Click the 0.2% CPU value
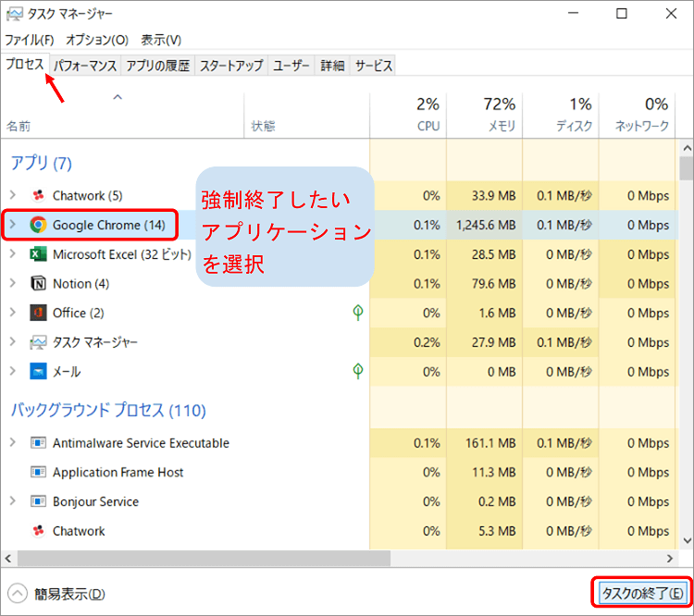This screenshot has width=694, height=616. 427,342
